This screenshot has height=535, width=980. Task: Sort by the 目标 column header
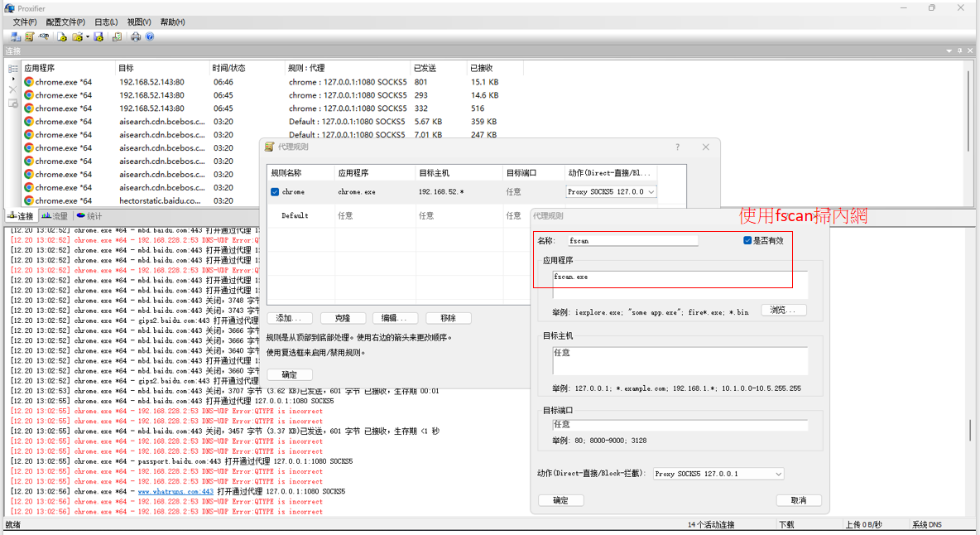163,68
